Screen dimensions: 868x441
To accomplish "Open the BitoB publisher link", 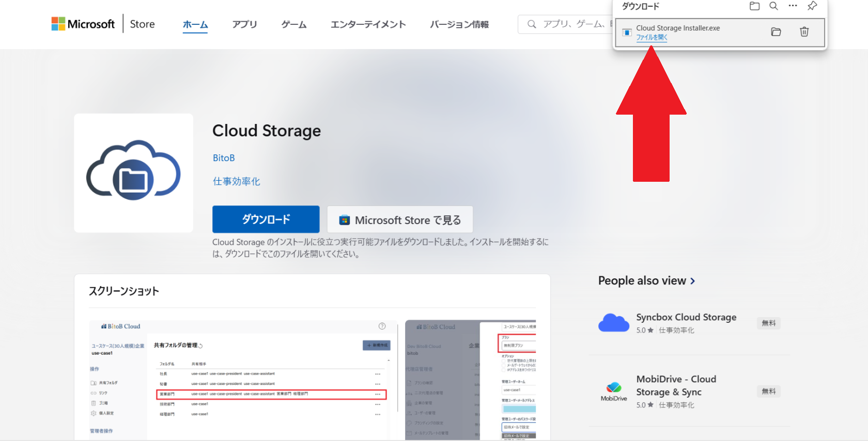I will click(224, 158).
